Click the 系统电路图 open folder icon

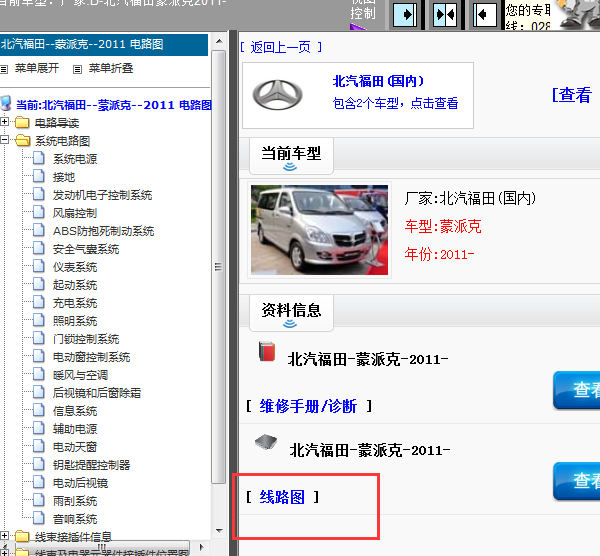23,140
